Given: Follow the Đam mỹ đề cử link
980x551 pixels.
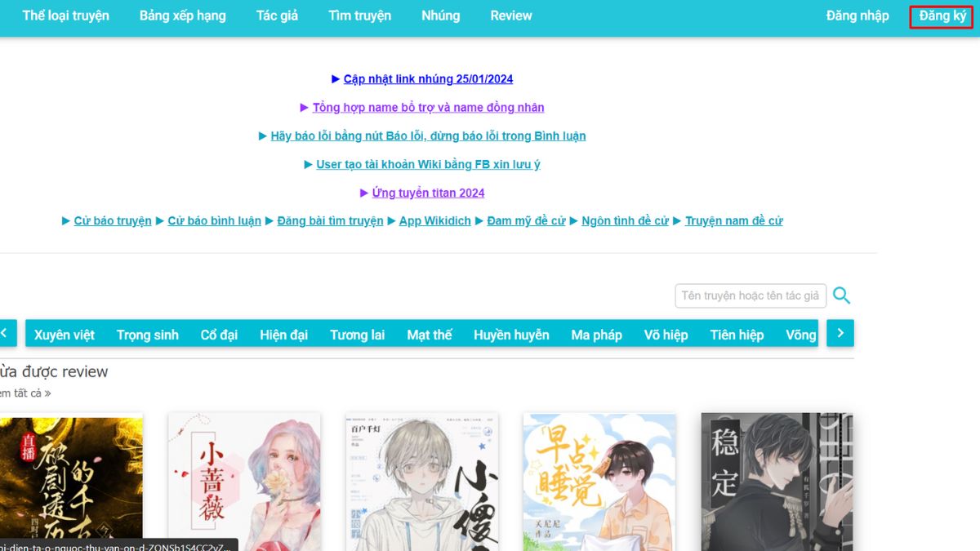Looking at the screenshot, I should point(526,221).
